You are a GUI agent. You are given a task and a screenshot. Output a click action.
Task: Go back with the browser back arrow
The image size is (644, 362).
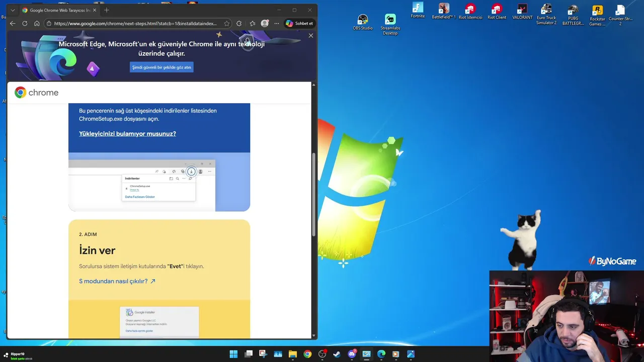coord(13,23)
